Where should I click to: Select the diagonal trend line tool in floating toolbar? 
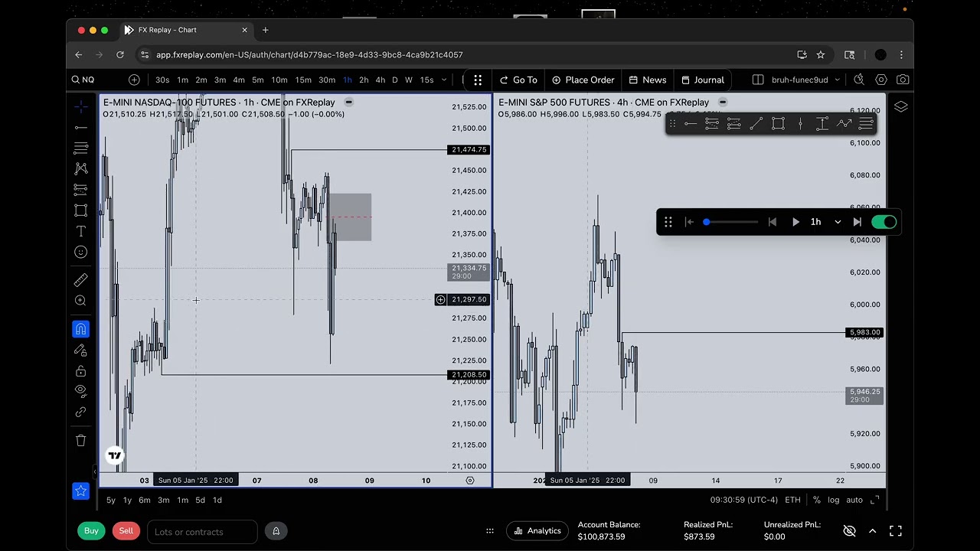(x=756, y=124)
